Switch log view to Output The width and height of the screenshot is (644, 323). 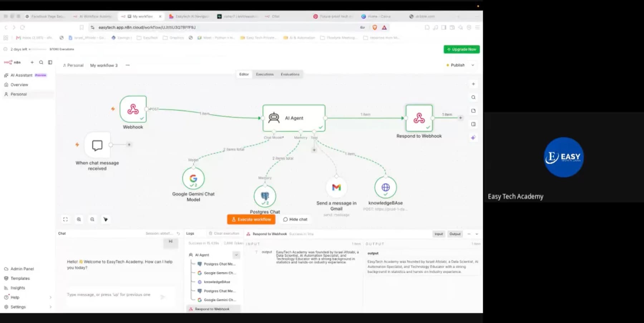455,234
